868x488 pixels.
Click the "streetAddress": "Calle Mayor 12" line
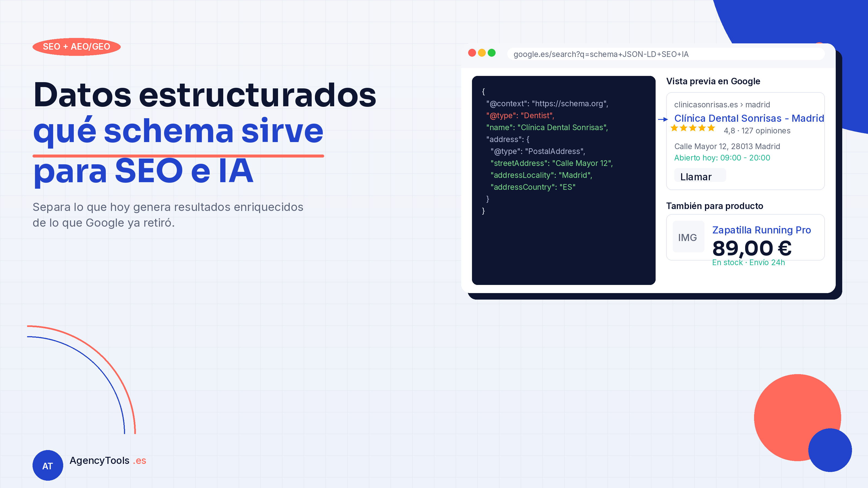coord(551,163)
